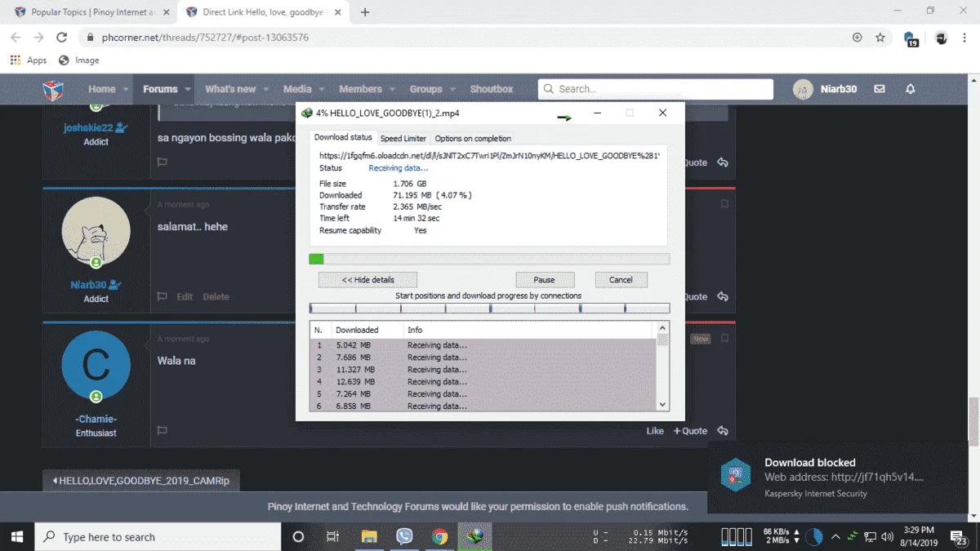Delete the 'salamat.. hehe' post

click(216, 297)
